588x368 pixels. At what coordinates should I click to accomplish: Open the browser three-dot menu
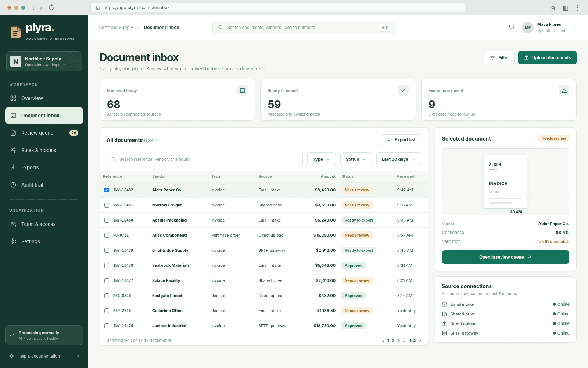pos(577,7)
